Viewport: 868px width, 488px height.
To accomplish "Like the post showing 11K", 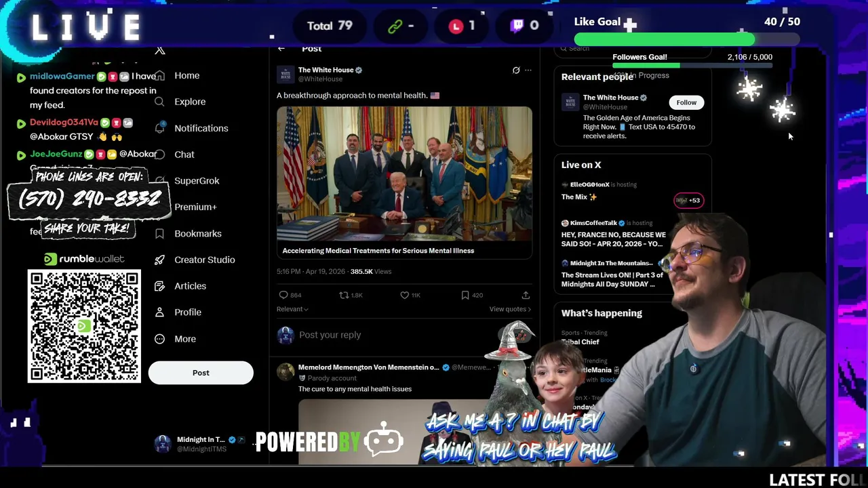I will tap(404, 295).
